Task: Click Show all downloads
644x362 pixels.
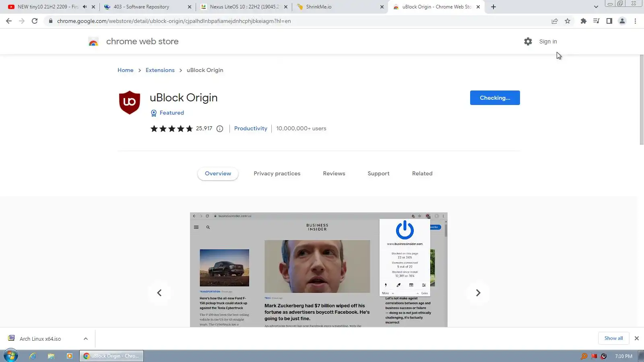Action: [x=613, y=338]
